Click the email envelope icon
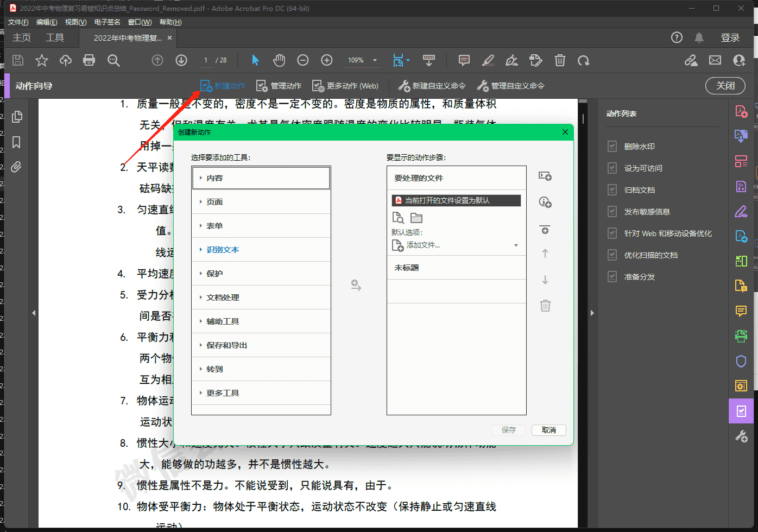The height and width of the screenshot is (532, 758). (715, 60)
